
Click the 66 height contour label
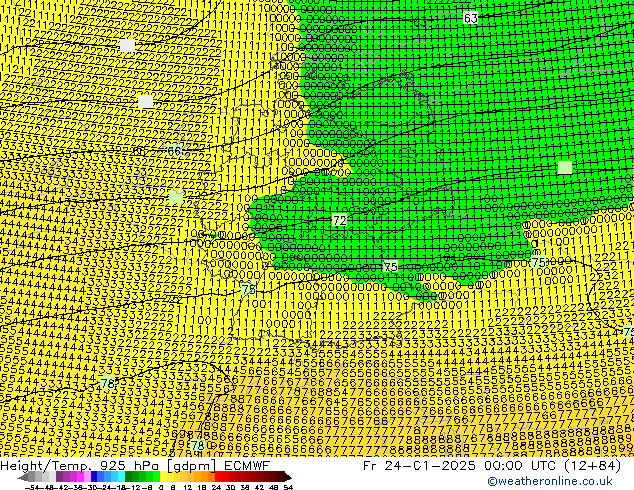(x=174, y=151)
